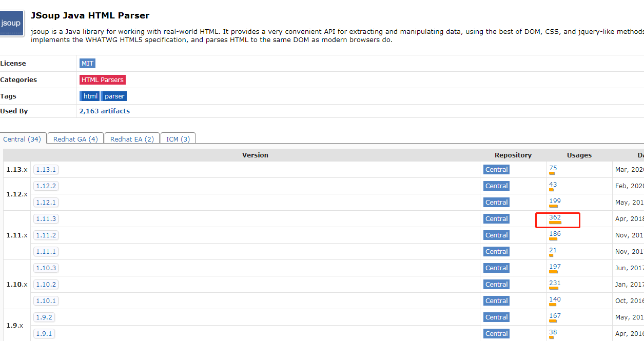
Task: Open the 38 usages link
Action: [553, 332]
